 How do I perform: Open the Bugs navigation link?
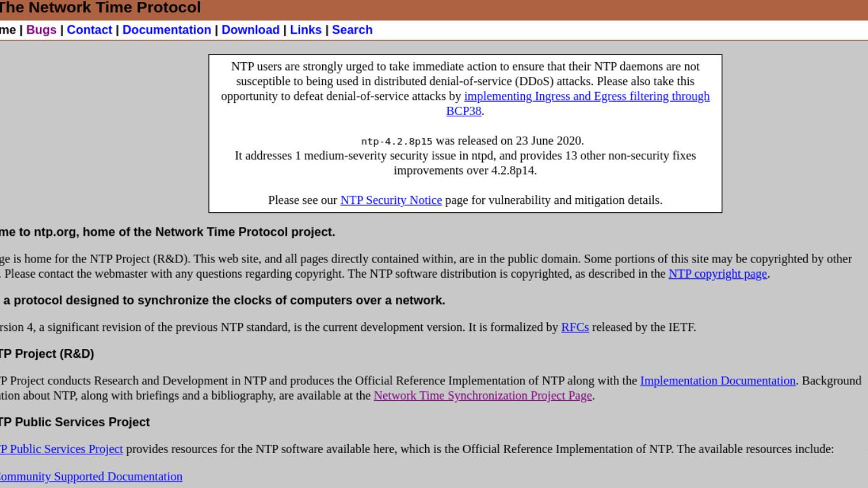(41, 30)
